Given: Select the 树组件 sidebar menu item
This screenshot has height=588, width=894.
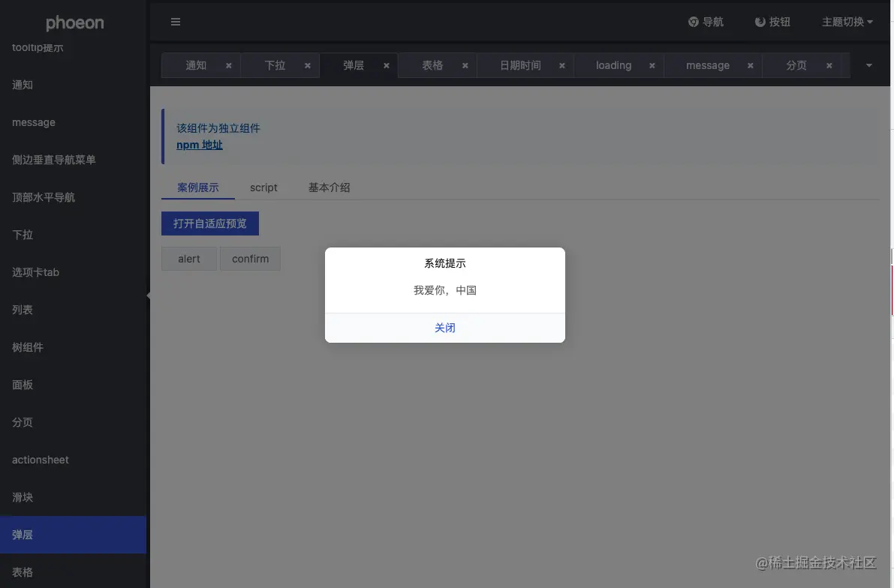Looking at the screenshot, I should 27,346.
